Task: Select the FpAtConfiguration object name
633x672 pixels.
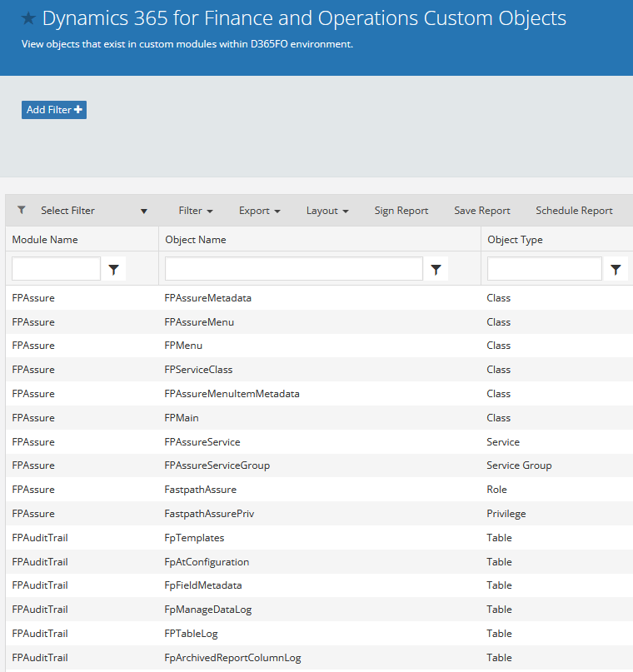Action: (207, 562)
